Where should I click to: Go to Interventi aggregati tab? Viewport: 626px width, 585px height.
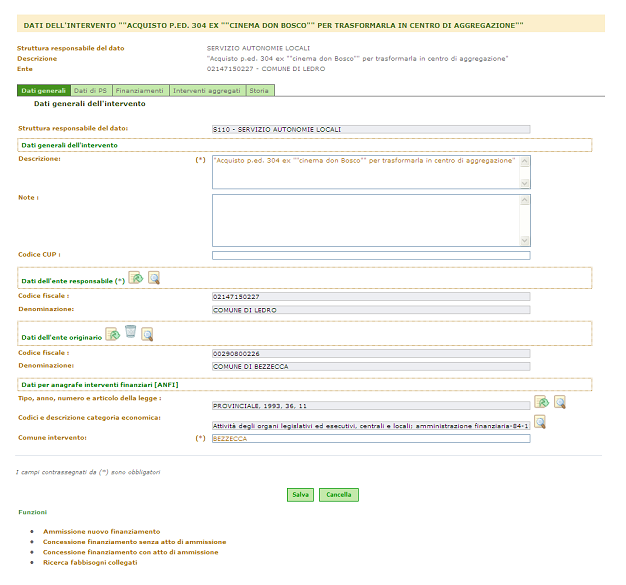point(207,91)
